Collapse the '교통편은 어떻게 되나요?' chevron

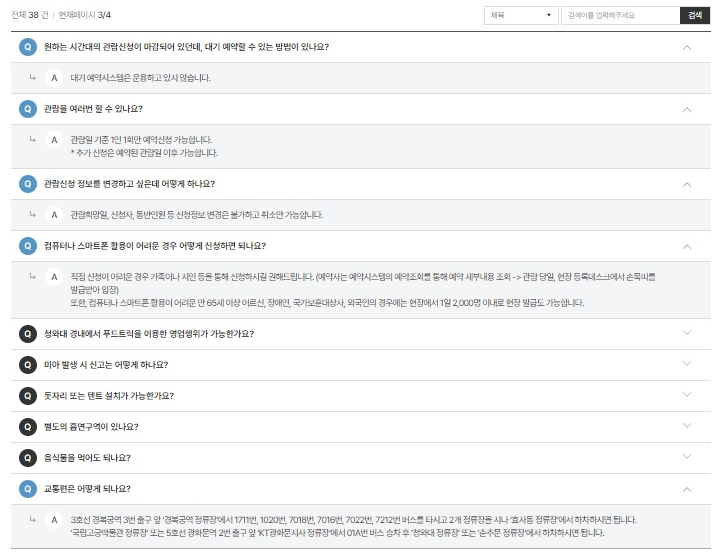click(687, 489)
